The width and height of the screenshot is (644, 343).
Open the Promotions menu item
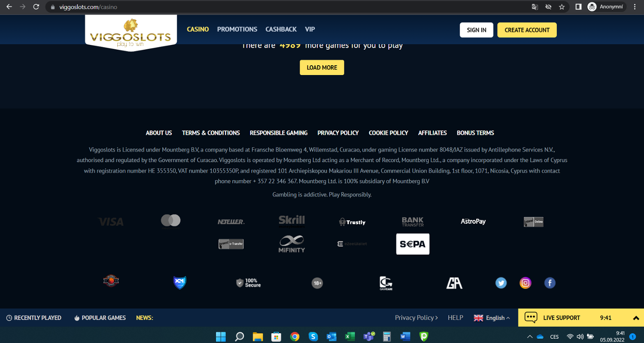tap(237, 29)
